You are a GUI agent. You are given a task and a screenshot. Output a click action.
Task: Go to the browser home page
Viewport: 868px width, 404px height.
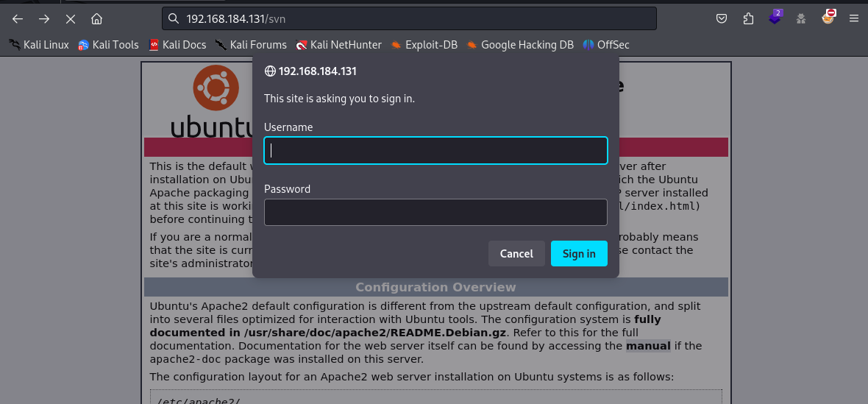coord(96,18)
